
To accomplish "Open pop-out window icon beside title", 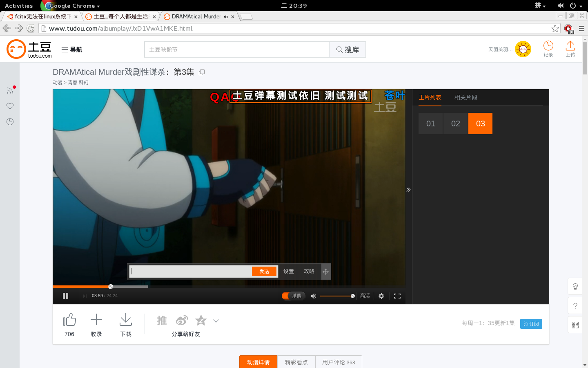I will coord(202,72).
